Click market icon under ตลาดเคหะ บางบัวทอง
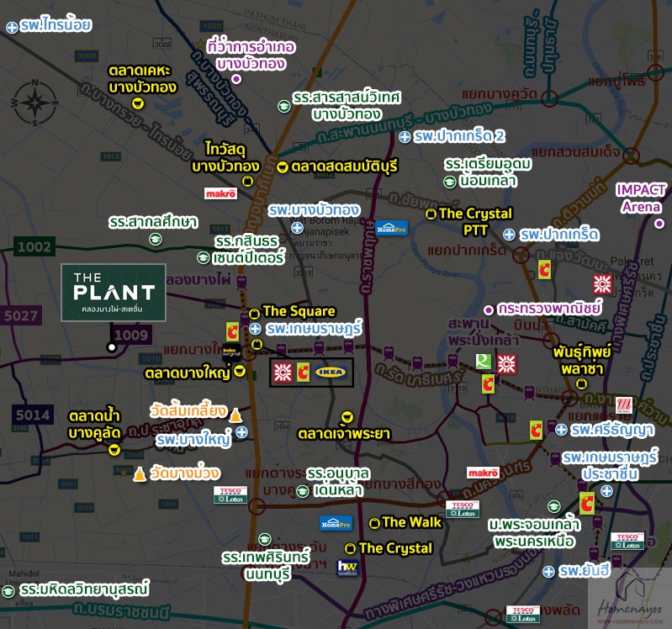 pyautogui.click(x=138, y=103)
